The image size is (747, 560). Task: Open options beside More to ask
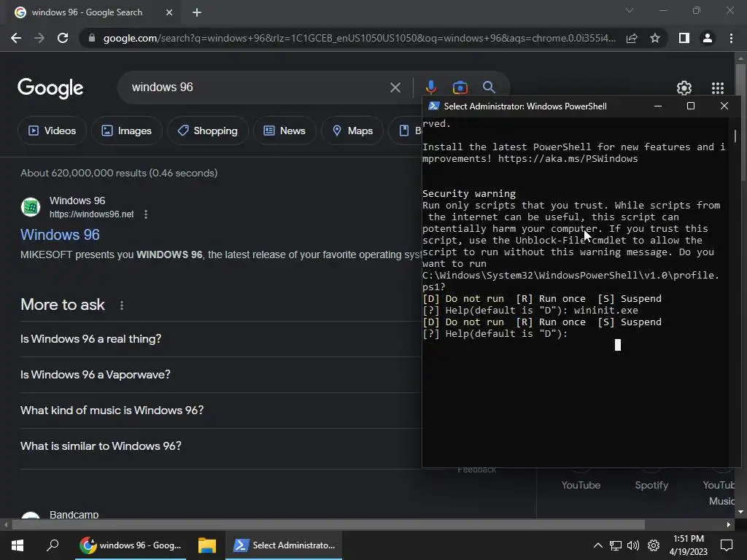tap(122, 306)
